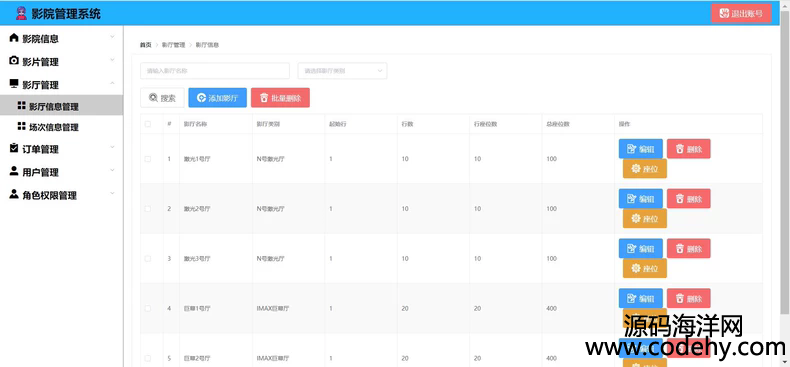This screenshot has height=367, width=790.
Task: Open the 请选择影厅类别 dropdown
Action: click(343, 71)
